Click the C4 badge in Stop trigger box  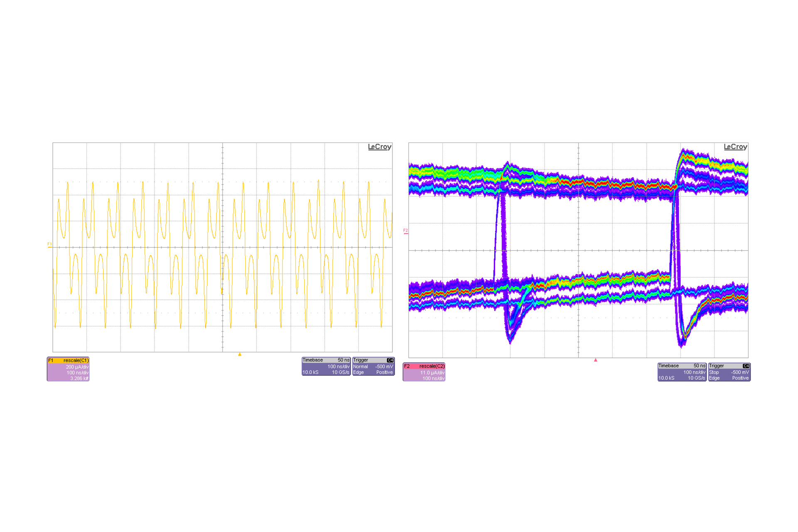[x=746, y=366]
